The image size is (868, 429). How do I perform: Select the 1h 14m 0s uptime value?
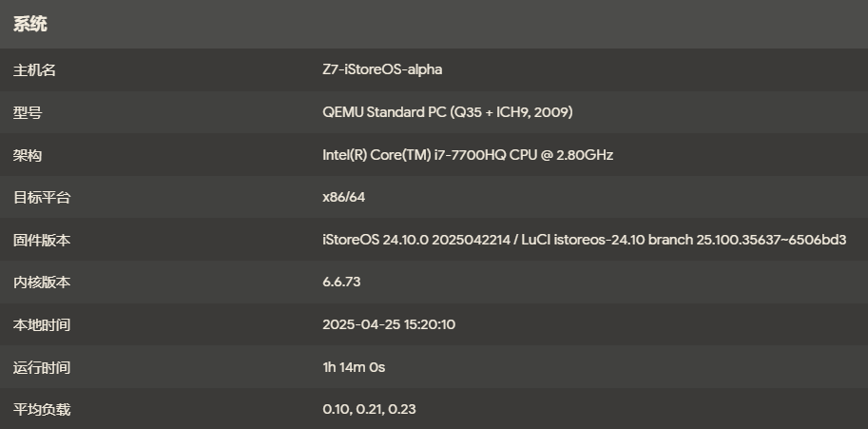pyautogui.click(x=354, y=367)
